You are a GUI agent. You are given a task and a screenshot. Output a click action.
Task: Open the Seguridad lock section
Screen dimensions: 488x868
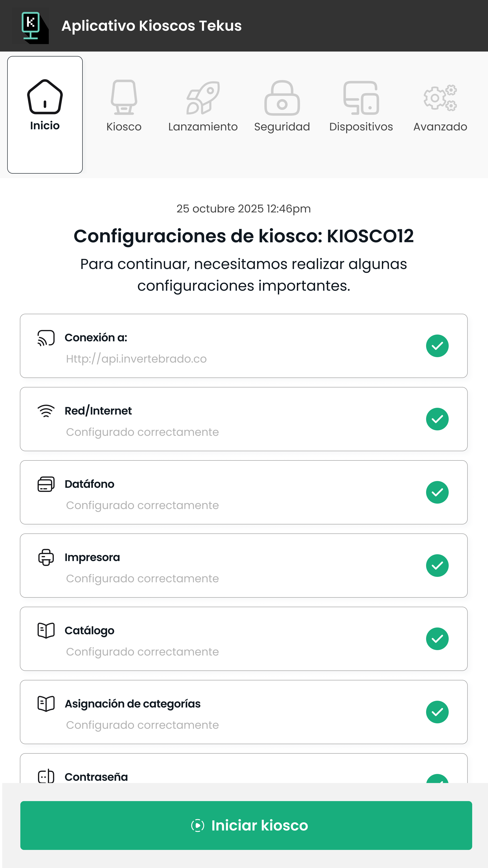282,106
